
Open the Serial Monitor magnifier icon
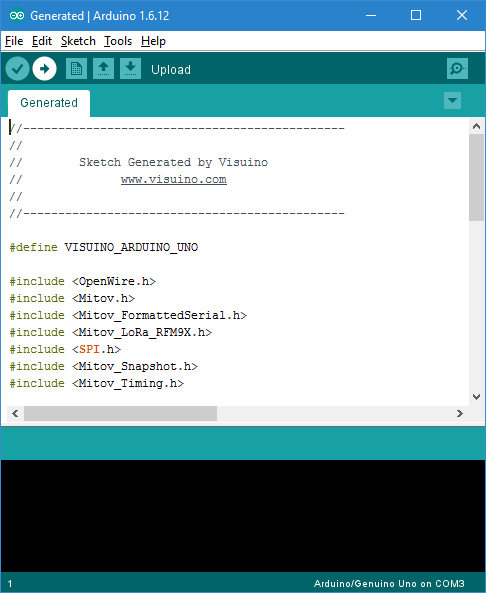click(x=457, y=69)
